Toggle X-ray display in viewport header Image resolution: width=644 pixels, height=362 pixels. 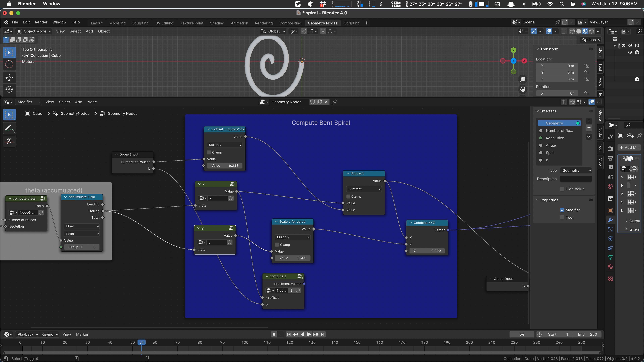tap(564, 31)
